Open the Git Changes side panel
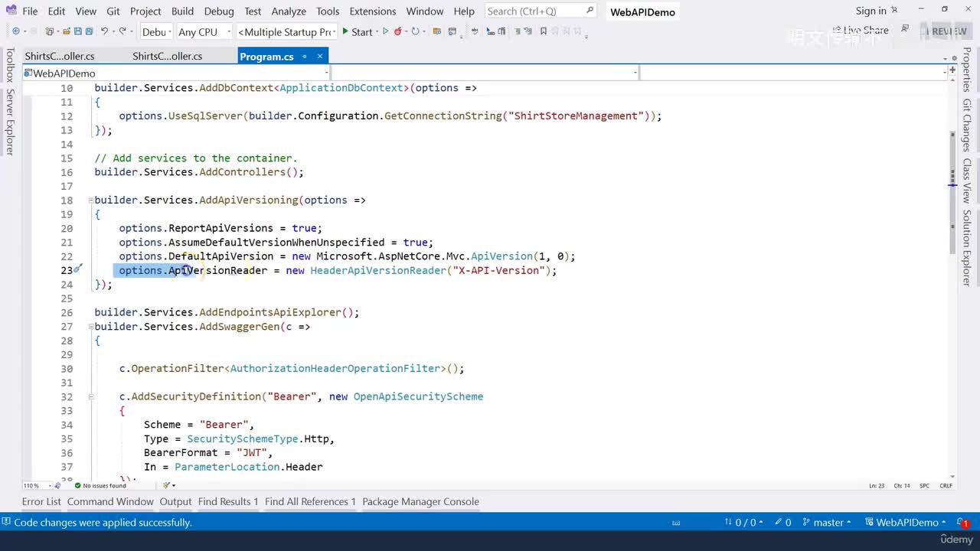 pyautogui.click(x=967, y=125)
